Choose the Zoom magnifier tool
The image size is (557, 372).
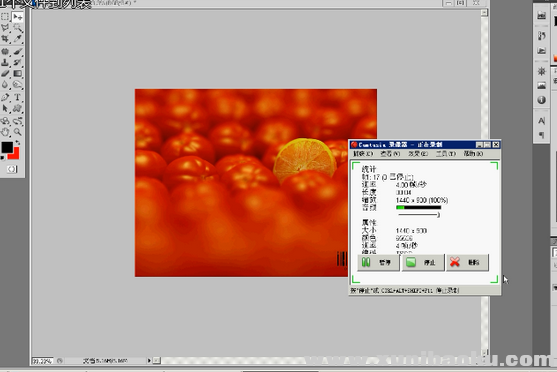click(x=17, y=132)
